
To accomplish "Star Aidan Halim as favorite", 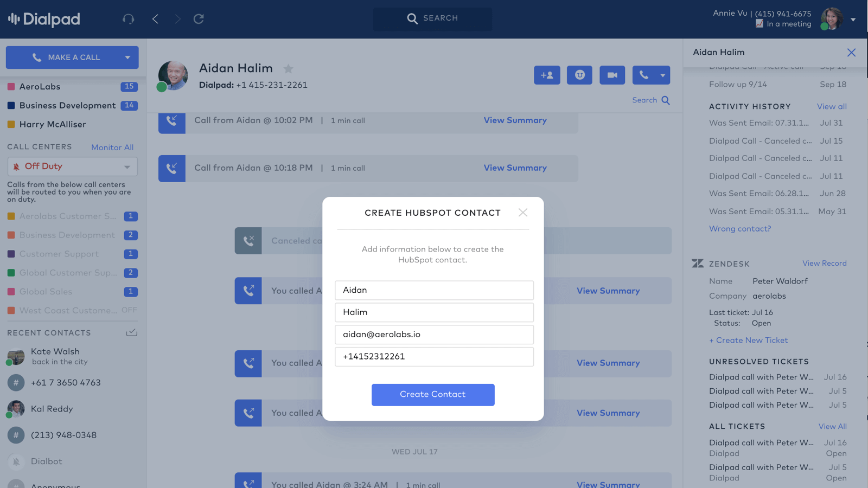I will [x=289, y=69].
